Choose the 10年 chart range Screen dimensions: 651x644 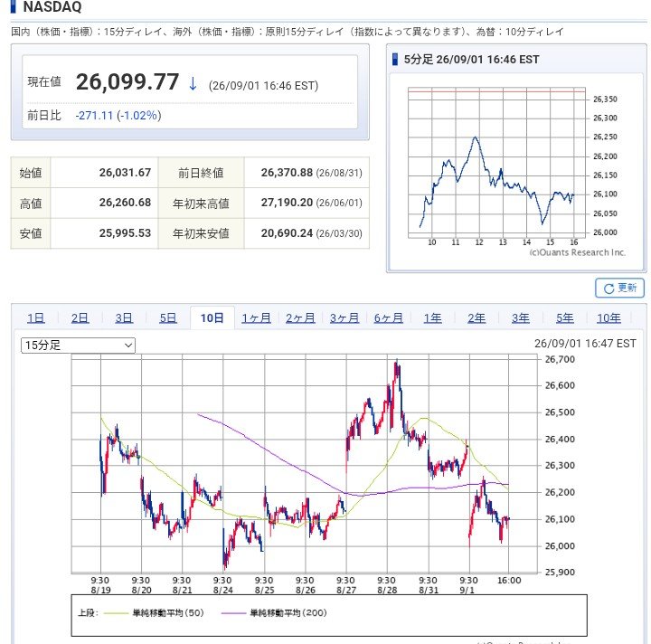point(609,318)
